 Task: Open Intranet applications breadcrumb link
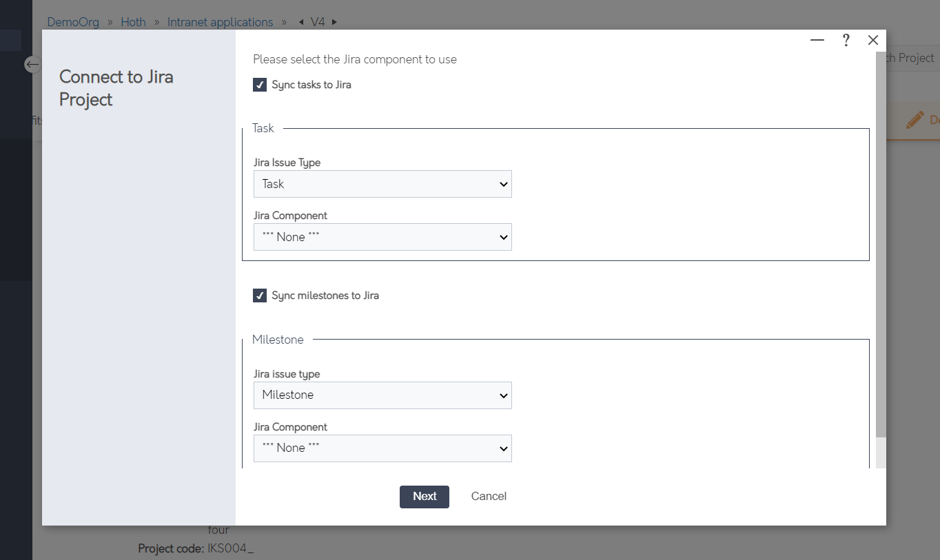221,22
